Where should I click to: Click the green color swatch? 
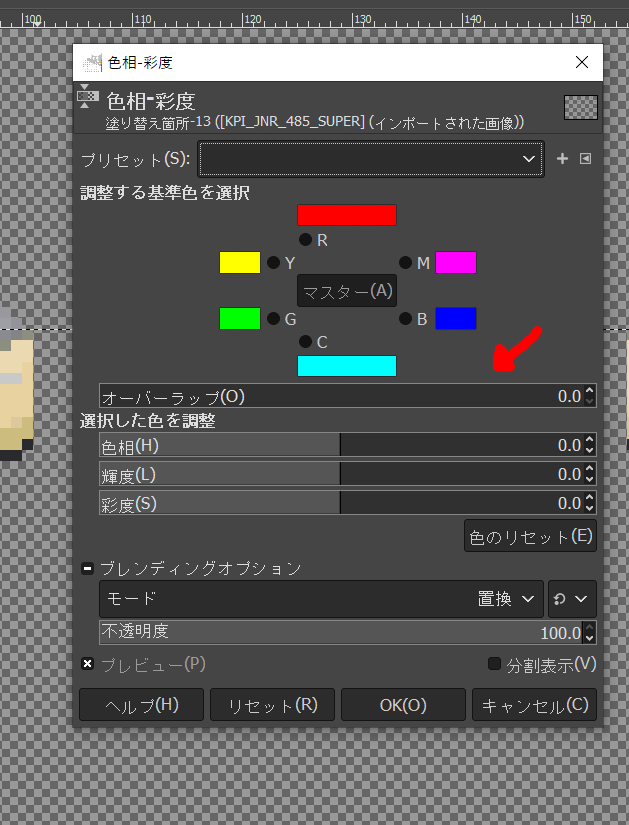240,318
